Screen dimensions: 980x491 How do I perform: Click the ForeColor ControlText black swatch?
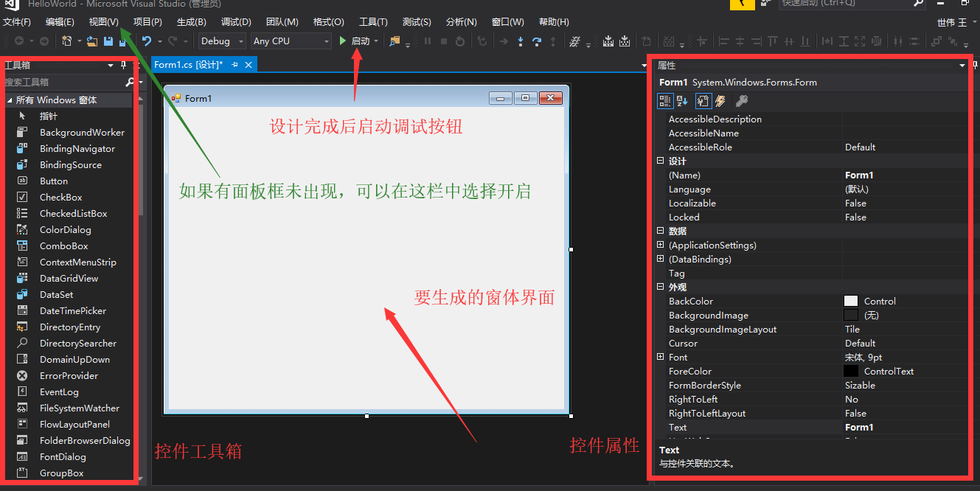[x=851, y=371]
